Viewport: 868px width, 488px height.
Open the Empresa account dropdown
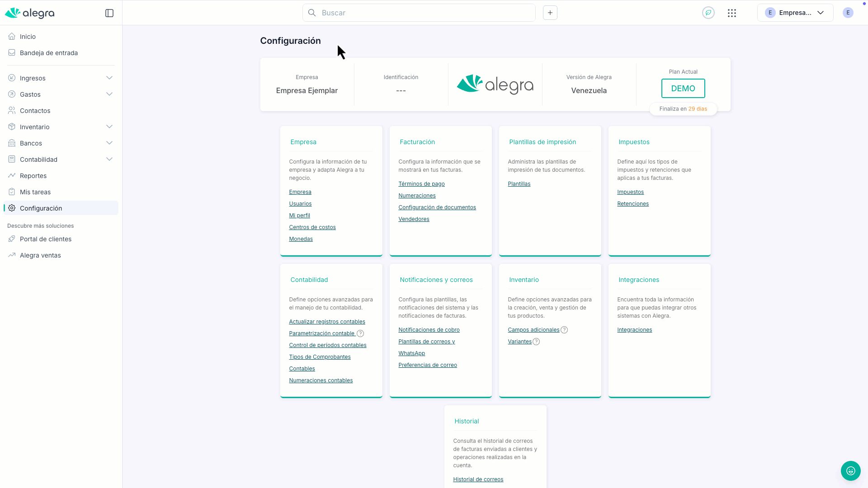(x=795, y=13)
